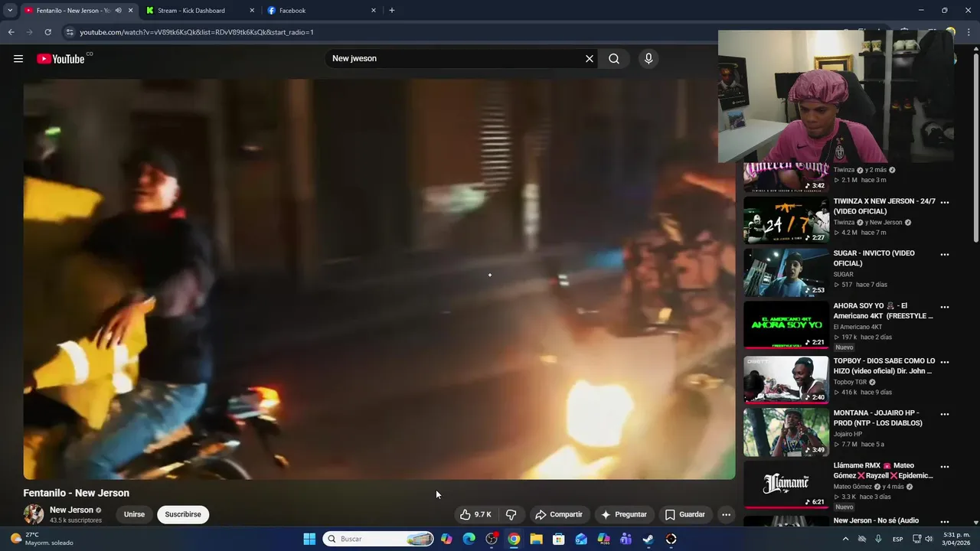The image size is (980, 551).
Task: Go to the YouTube home logo
Action: coord(60,59)
